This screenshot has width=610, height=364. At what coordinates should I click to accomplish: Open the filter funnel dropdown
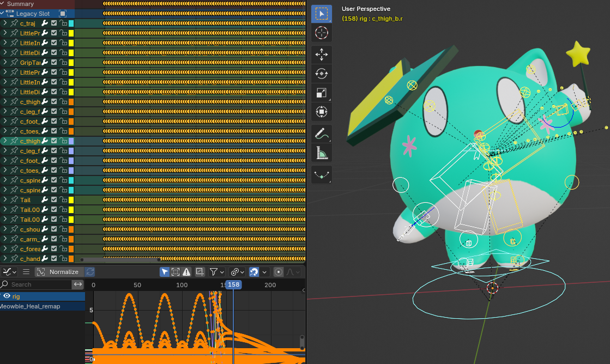tap(217, 272)
